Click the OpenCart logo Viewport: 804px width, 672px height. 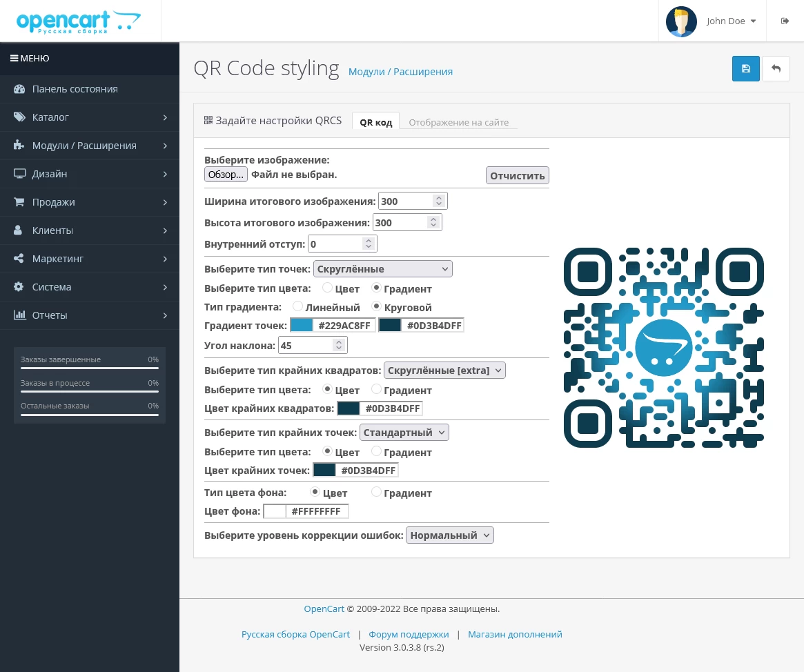tap(79, 22)
